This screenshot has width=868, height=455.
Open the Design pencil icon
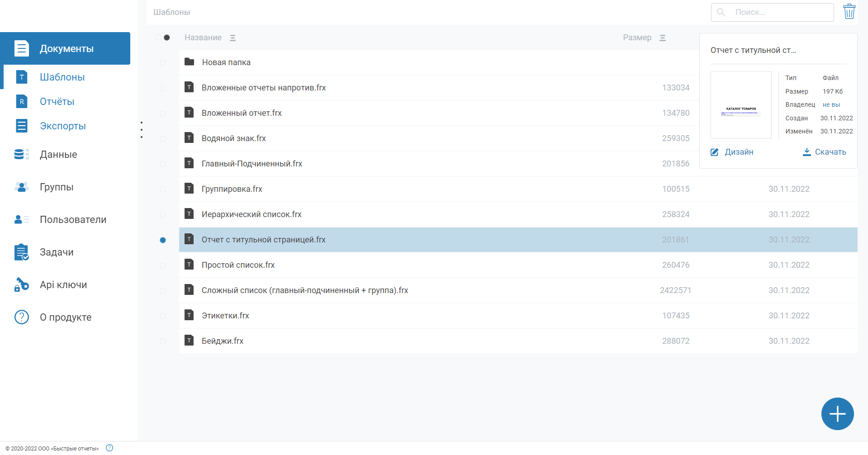[x=715, y=152]
